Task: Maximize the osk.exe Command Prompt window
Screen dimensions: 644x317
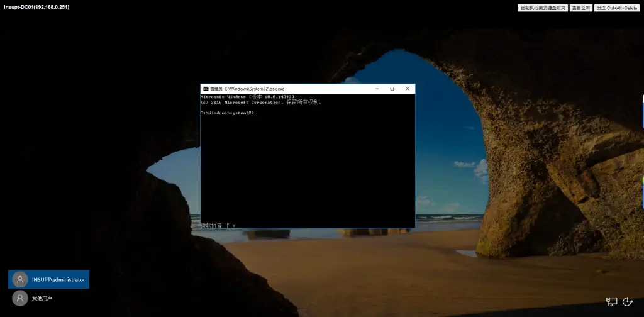Action: click(392, 89)
